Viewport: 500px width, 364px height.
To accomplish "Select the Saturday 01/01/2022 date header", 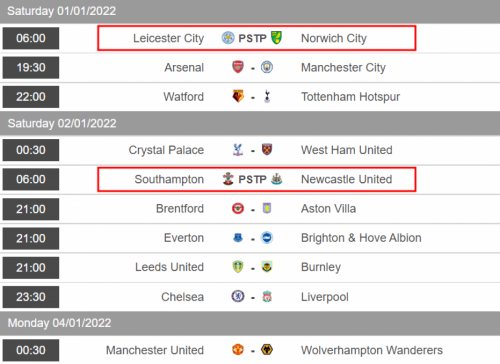I will click(x=250, y=11).
